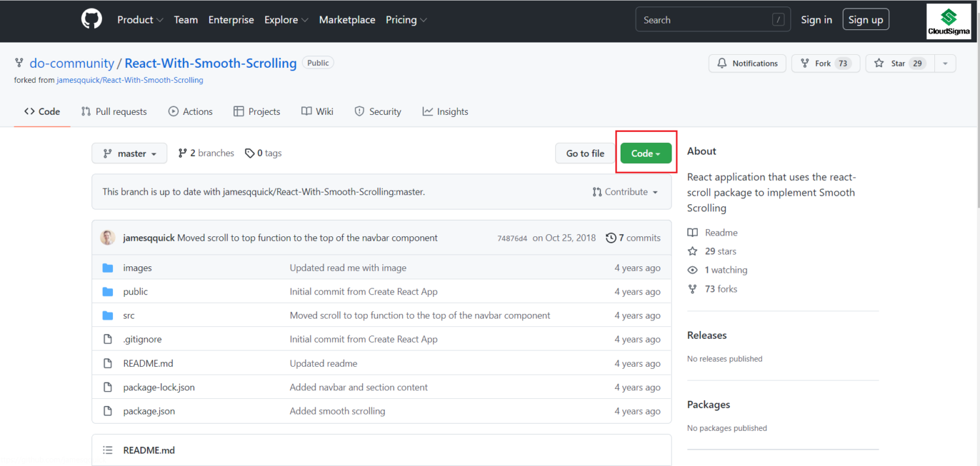Image resolution: width=980 pixels, height=466 pixels.
Task: Expand the master branch dropdown
Action: click(129, 153)
